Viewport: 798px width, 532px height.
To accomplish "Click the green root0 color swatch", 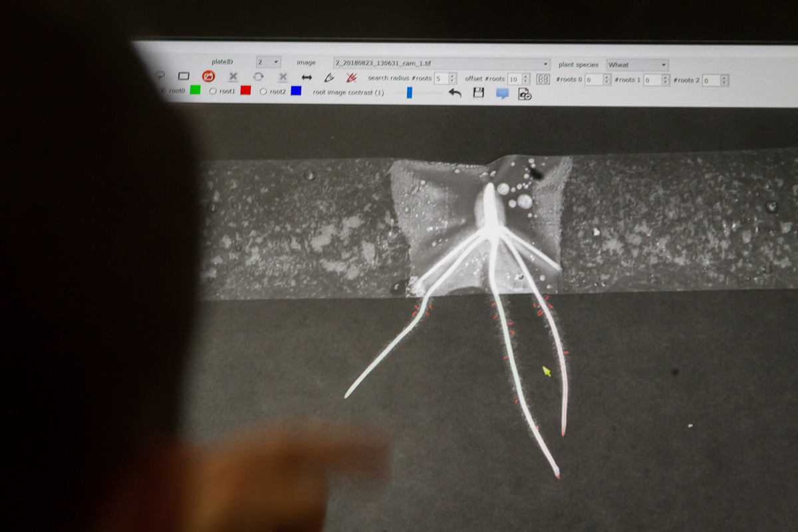I will (x=195, y=90).
